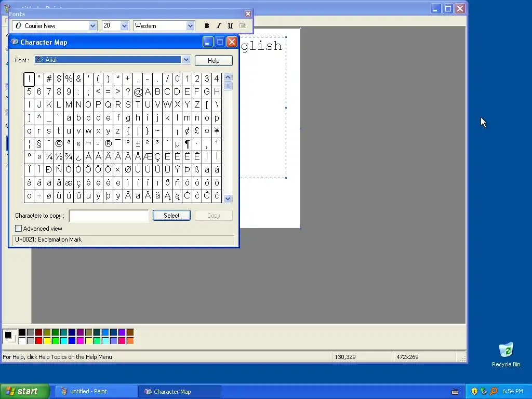Click the Help button in Character Map

pyautogui.click(x=214, y=60)
